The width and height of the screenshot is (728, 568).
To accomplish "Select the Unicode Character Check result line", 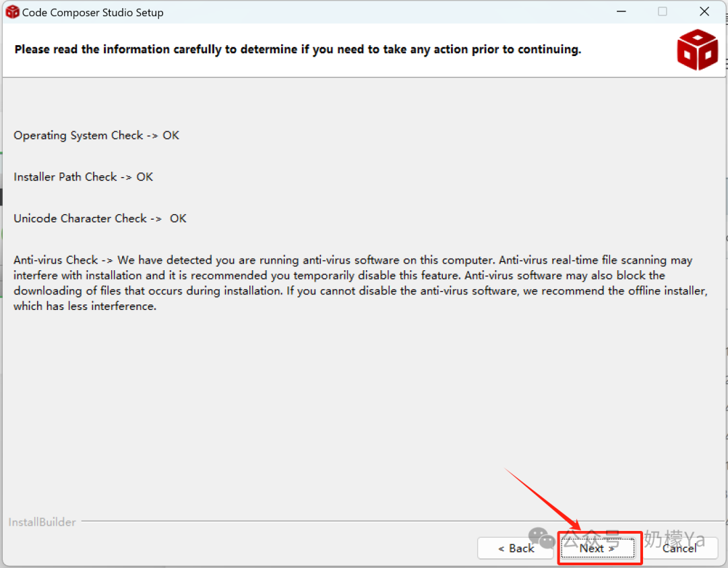I will [100, 218].
